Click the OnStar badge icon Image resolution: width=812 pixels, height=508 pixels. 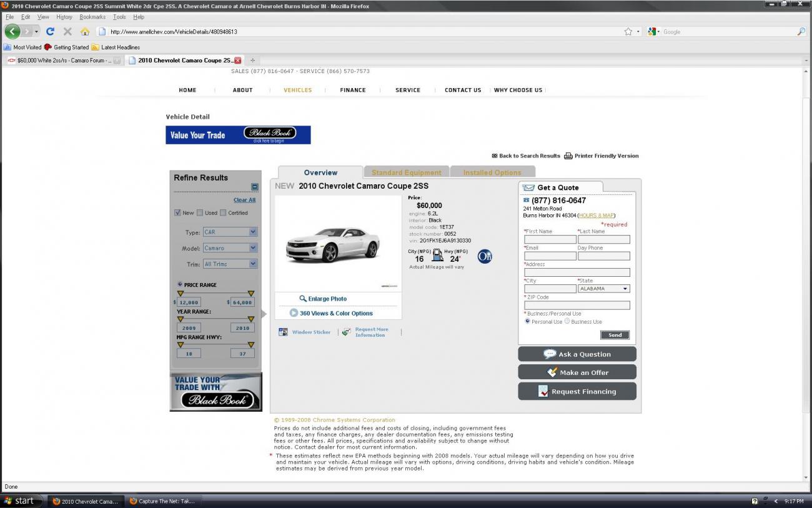[x=485, y=256]
